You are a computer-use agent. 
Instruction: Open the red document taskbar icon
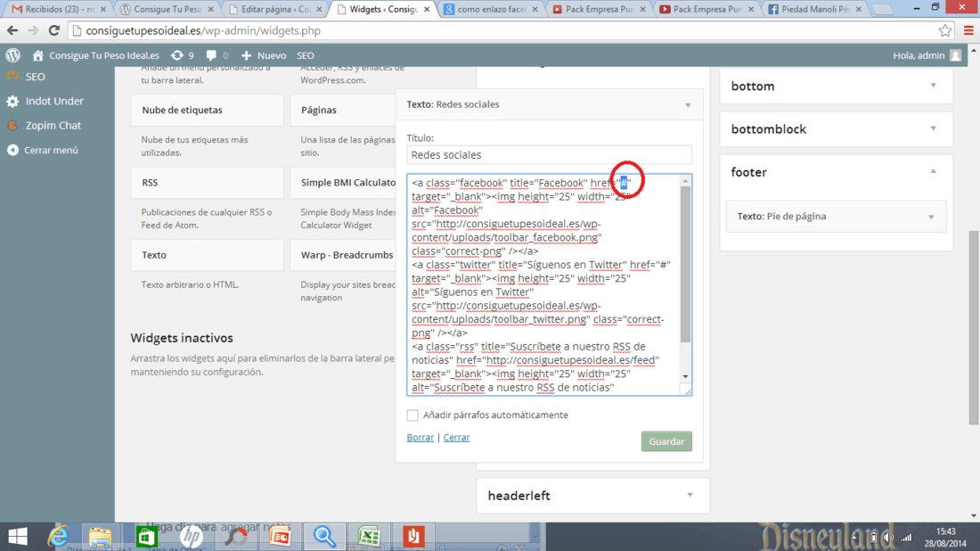pyautogui.click(x=413, y=537)
